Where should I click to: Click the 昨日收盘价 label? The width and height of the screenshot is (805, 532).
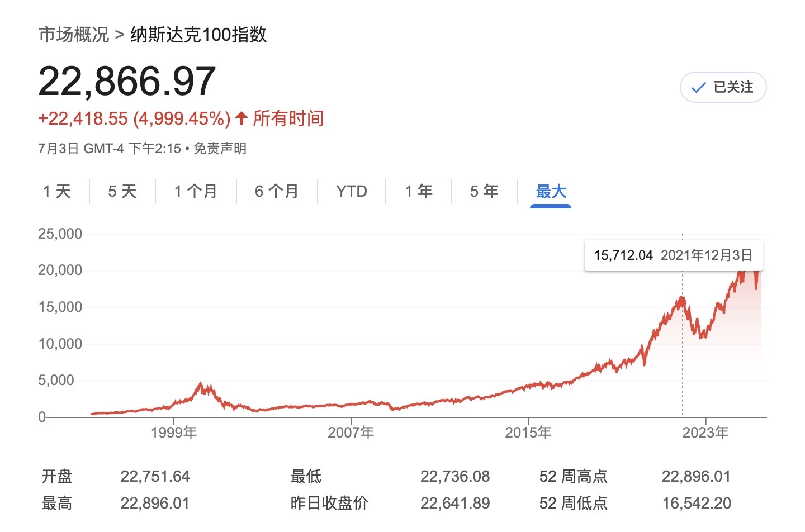tap(329, 503)
